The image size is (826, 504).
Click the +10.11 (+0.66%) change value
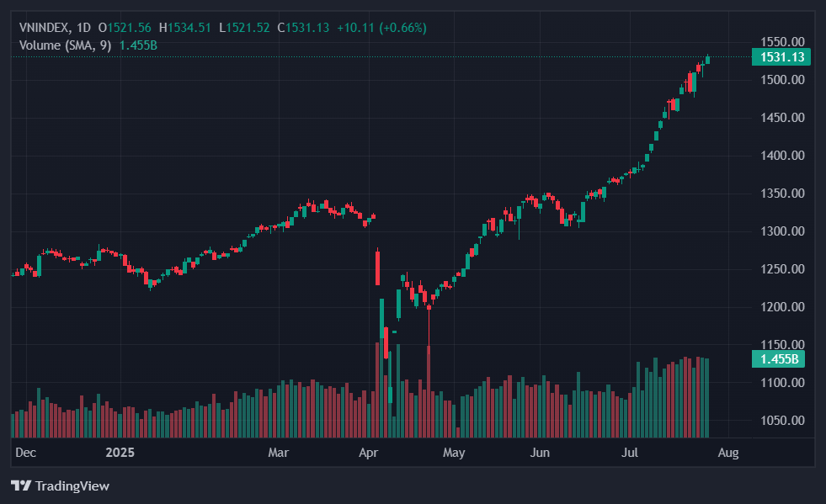coord(381,28)
